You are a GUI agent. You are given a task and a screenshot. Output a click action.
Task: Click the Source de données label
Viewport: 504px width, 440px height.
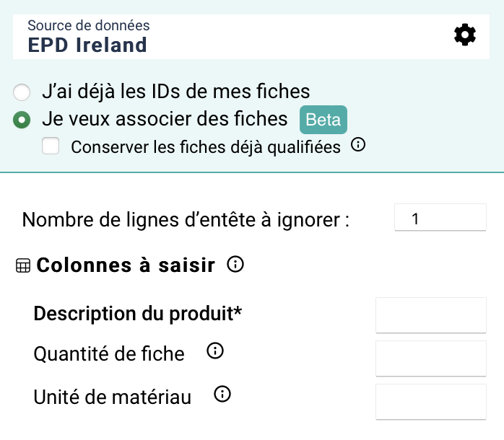click(x=89, y=26)
